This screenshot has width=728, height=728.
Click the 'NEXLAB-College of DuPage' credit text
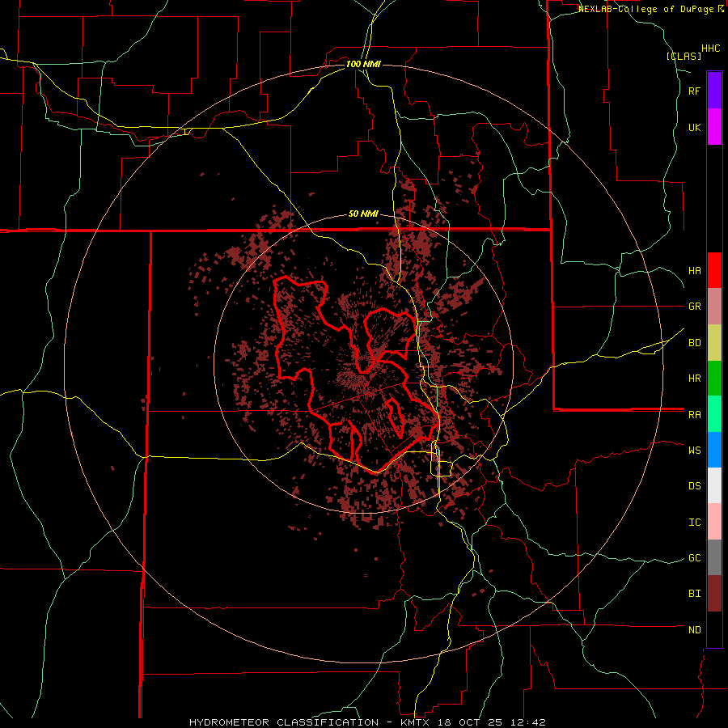point(645,9)
